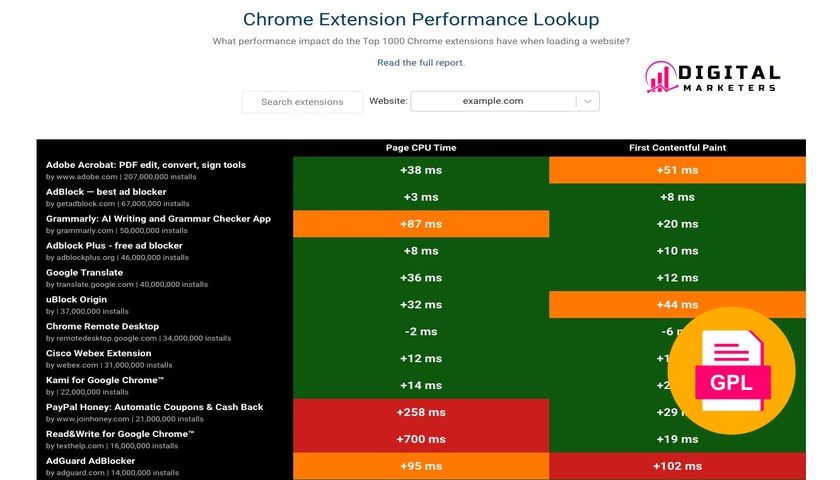Click the by grammarly.com 50,000,000 installs text
Screen dimensions: 840x480
tap(117, 231)
